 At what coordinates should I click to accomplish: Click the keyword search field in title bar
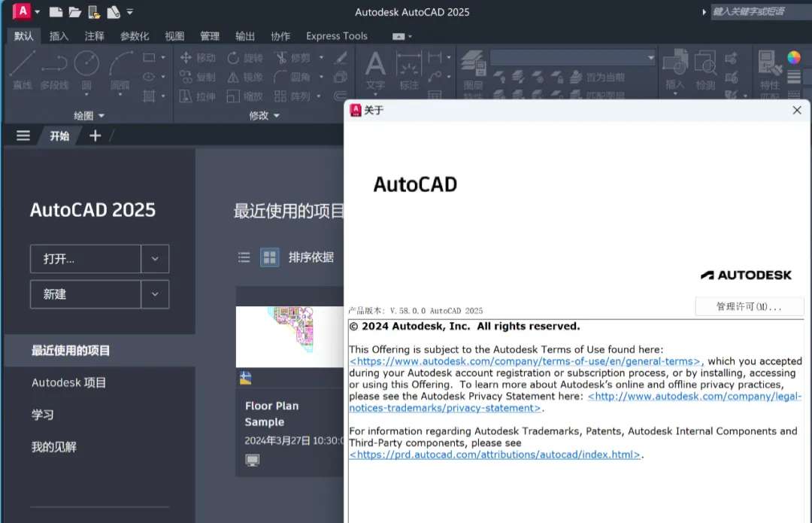pos(761,11)
